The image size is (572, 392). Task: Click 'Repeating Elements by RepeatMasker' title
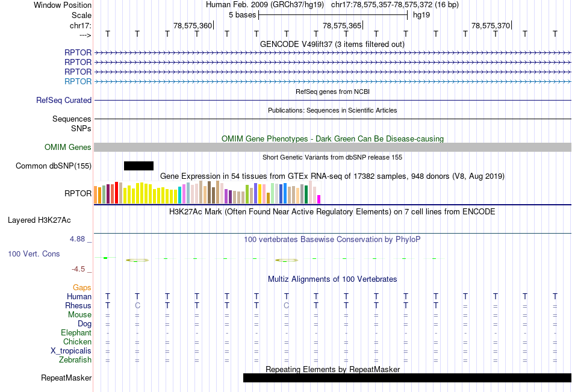click(x=332, y=369)
